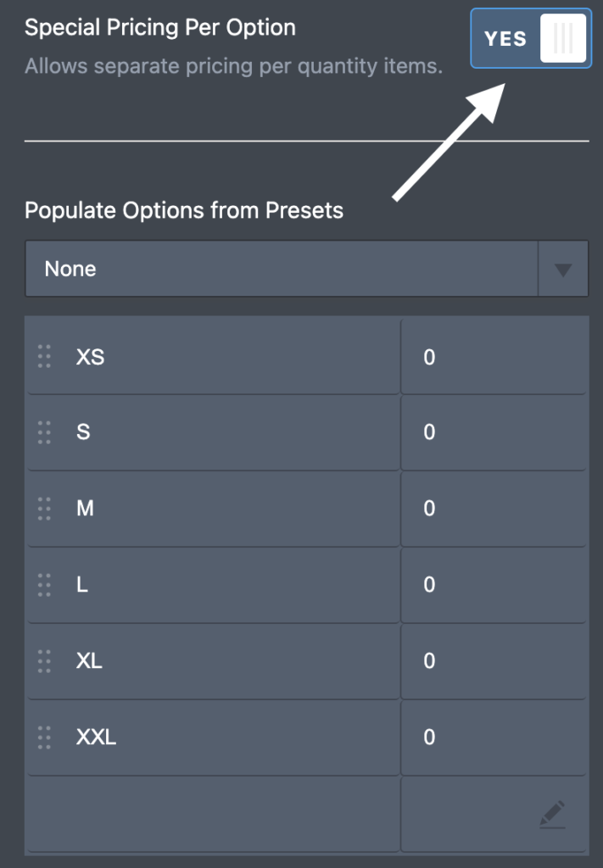Click the pencil edit icon in bottom row
This screenshot has height=868, width=603.
[x=552, y=815]
